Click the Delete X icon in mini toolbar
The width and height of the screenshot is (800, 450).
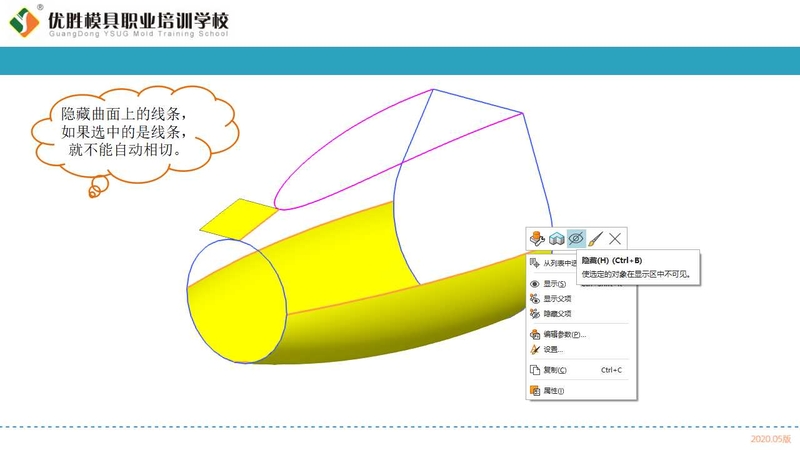pyautogui.click(x=615, y=238)
